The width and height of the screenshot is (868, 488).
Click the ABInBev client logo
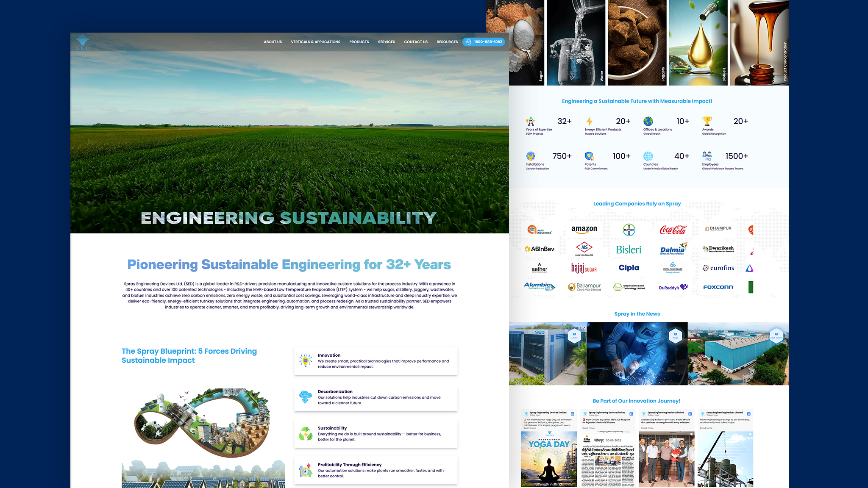[x=540, y=249]
